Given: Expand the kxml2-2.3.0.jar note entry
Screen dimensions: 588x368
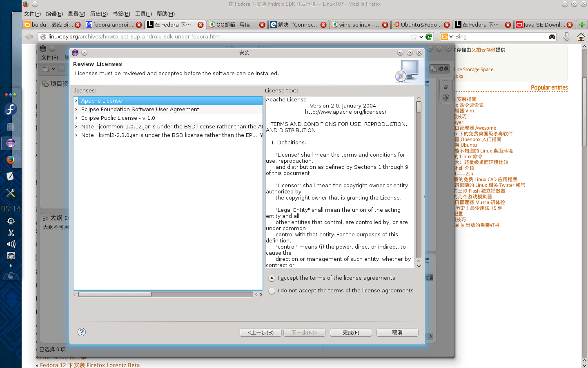Looking at the screenshot, I should click(76, 135).
